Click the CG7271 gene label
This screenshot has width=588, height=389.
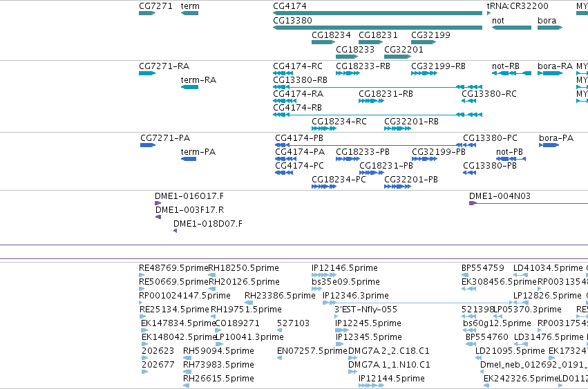pos(155,6)
